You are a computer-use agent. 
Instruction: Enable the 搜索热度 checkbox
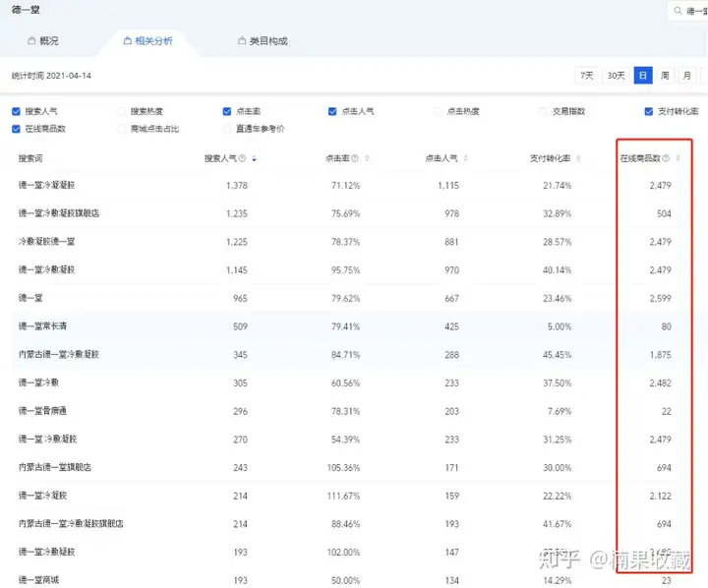pos(121,111)
